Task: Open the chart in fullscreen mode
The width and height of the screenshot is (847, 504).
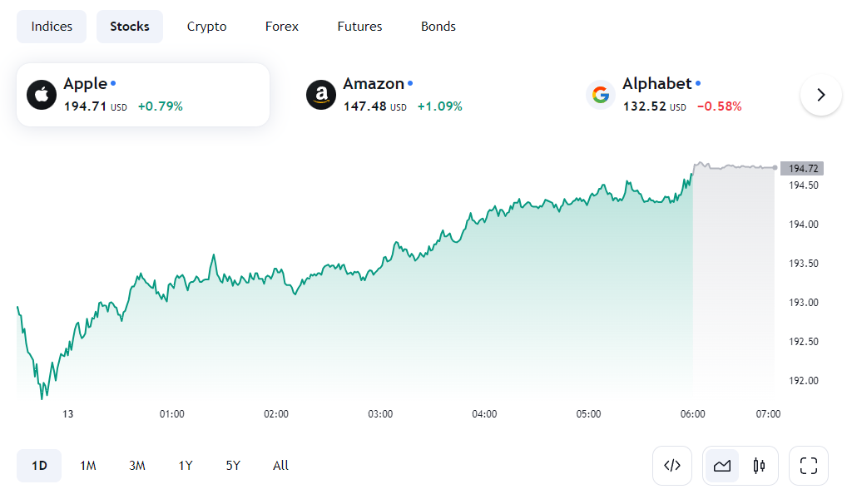Action: [x=809, y=466]
